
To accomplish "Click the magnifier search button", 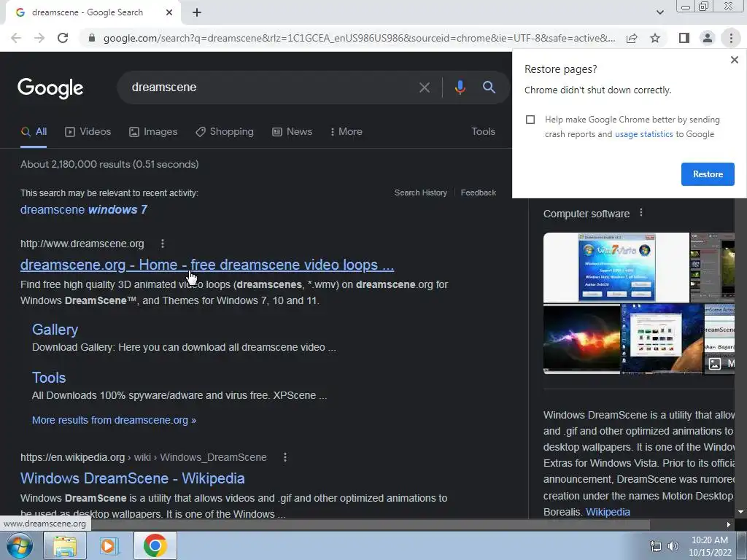I will coord(489,87).
